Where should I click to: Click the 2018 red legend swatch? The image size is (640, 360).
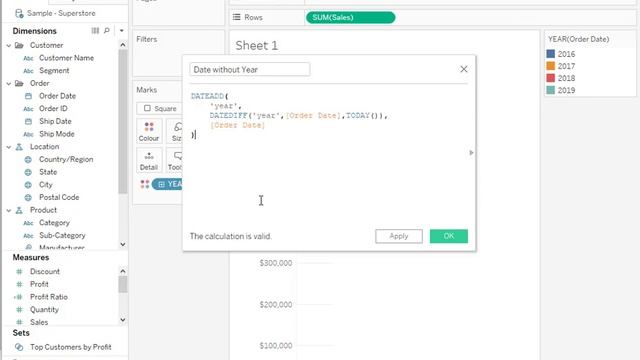click(x=551, y=78)
